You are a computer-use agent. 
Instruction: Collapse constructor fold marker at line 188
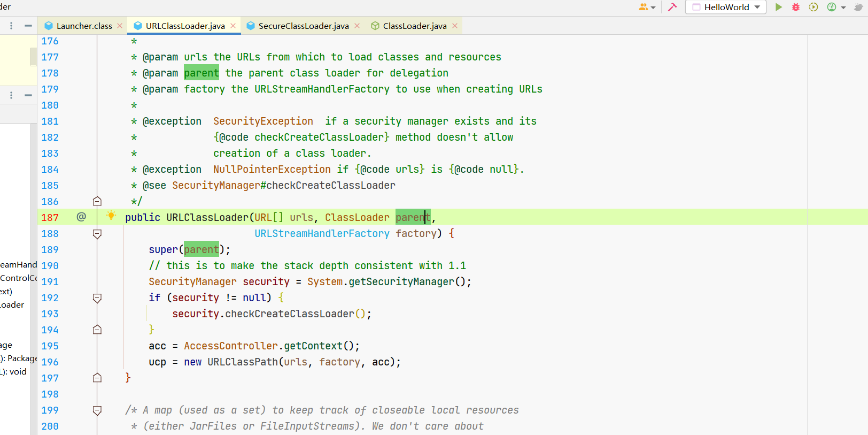pyautogui.click(x=97, y=234)
